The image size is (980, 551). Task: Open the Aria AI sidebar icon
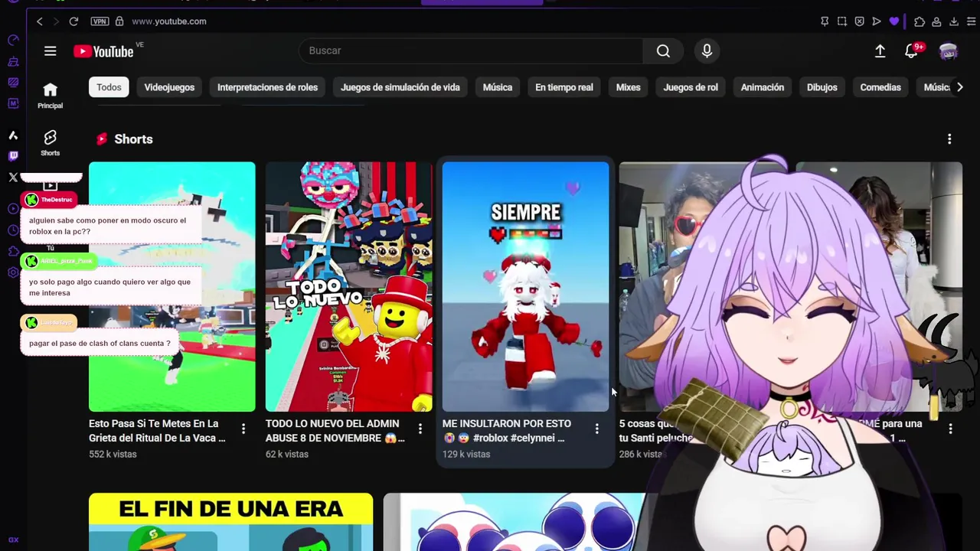pyautogui.click(x=13, y=135)
